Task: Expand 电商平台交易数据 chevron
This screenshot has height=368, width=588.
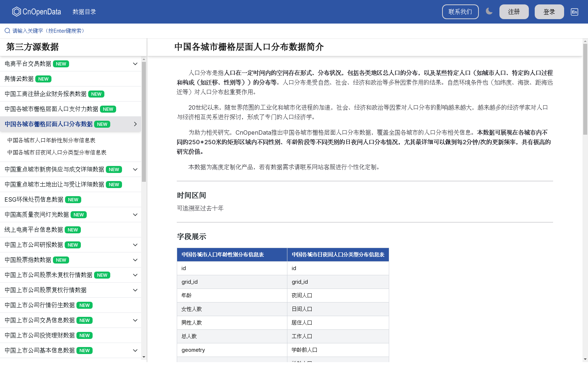Action: (x=135, y=64)
